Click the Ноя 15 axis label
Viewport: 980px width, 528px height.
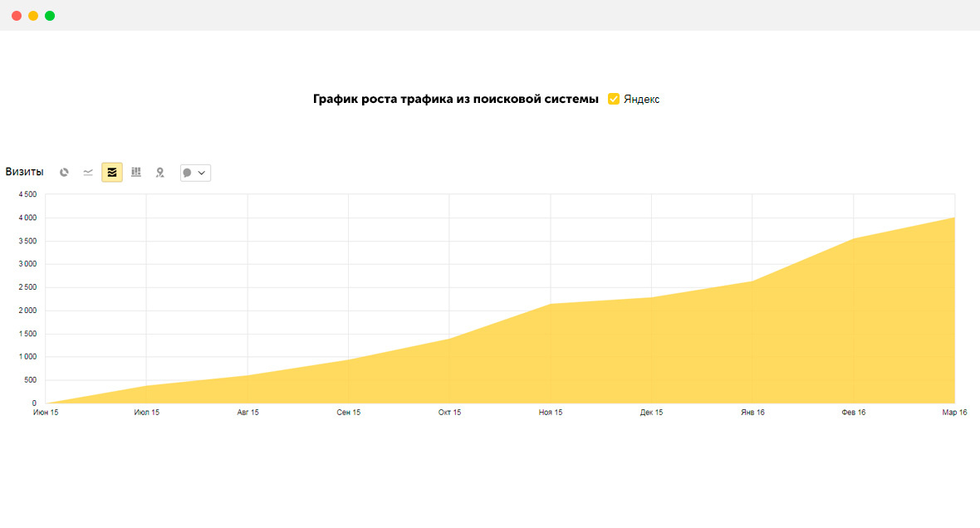tap(551, 413)
